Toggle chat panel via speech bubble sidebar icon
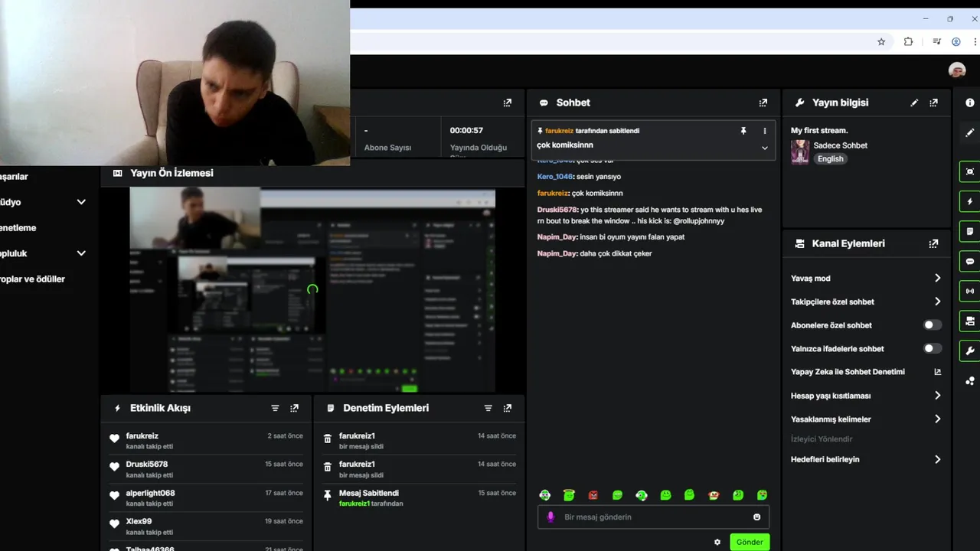This screenshot has height=551, width=980. click(970, 261)
